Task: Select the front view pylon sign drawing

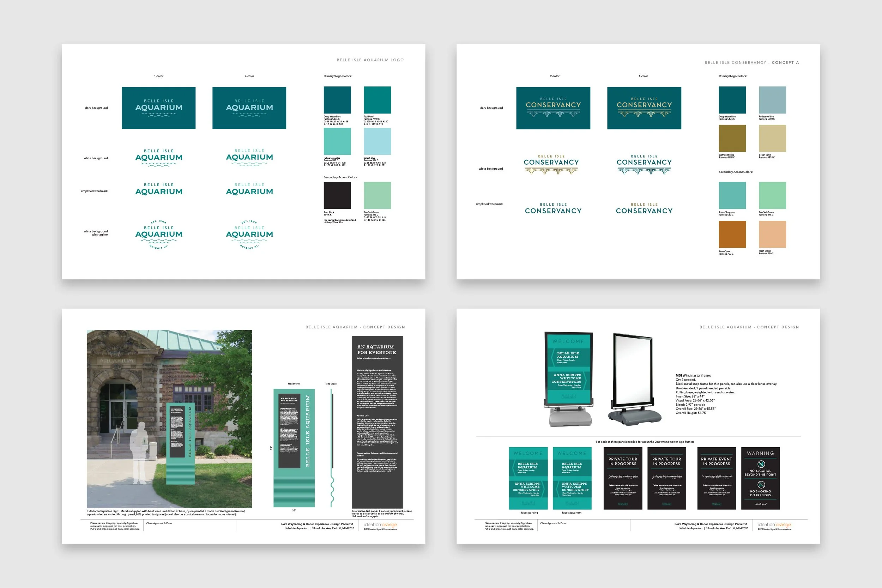Action: point(294,448)
